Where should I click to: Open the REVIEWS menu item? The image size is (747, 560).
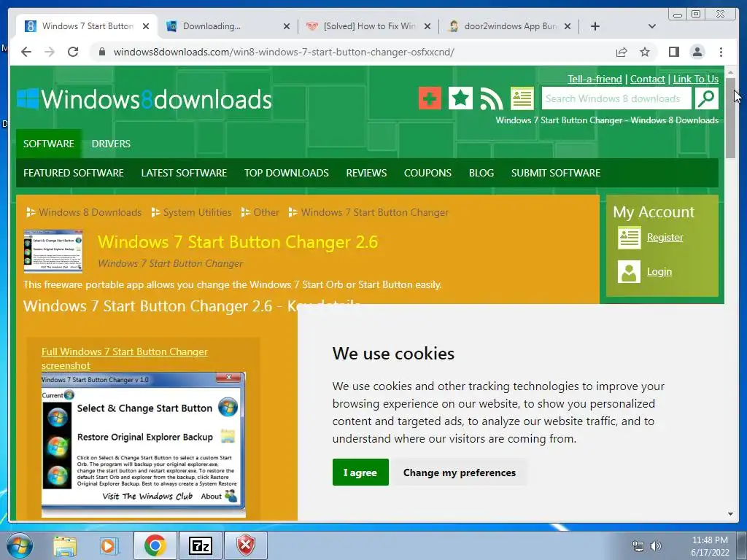pos(366,173)
